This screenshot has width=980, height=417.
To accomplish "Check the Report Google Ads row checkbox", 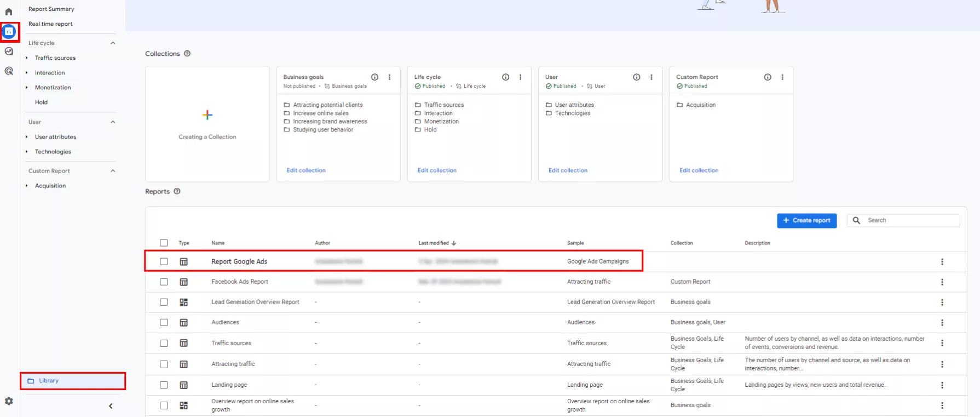I will [164, 261].
